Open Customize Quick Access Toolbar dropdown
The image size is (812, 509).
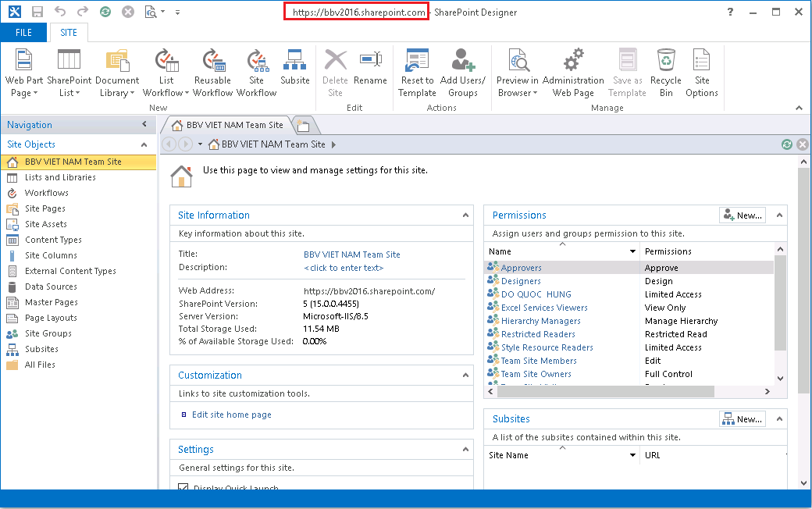(x=177, y=12)
